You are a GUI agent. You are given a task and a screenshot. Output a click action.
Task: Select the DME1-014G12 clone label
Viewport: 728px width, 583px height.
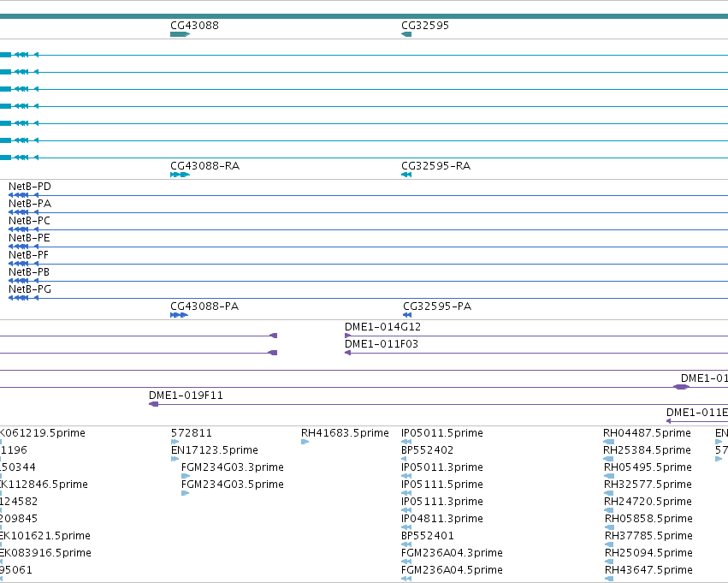click(x=383, y=327)
